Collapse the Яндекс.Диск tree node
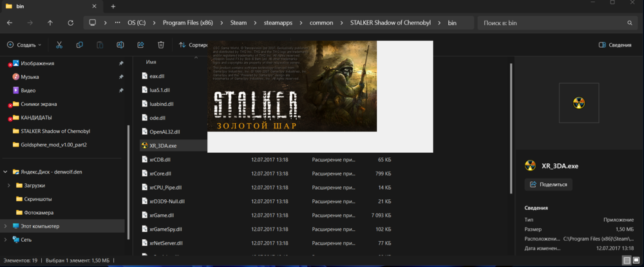 point(6,172)
